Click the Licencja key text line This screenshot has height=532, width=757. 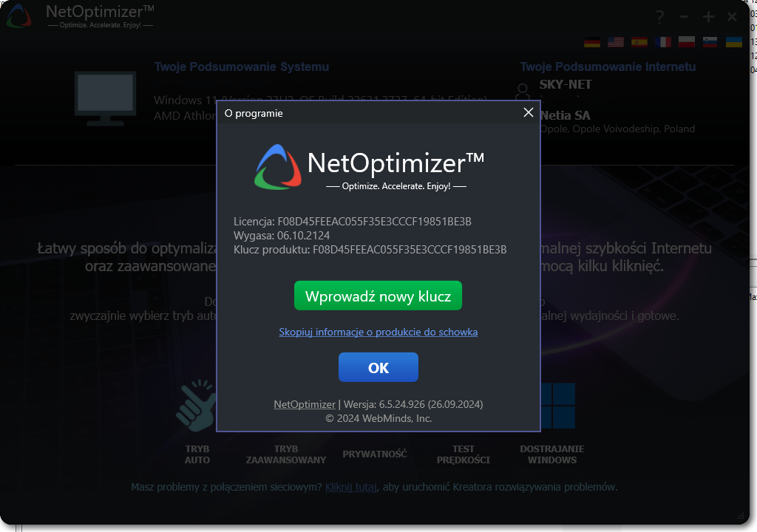tap(353, 222)
